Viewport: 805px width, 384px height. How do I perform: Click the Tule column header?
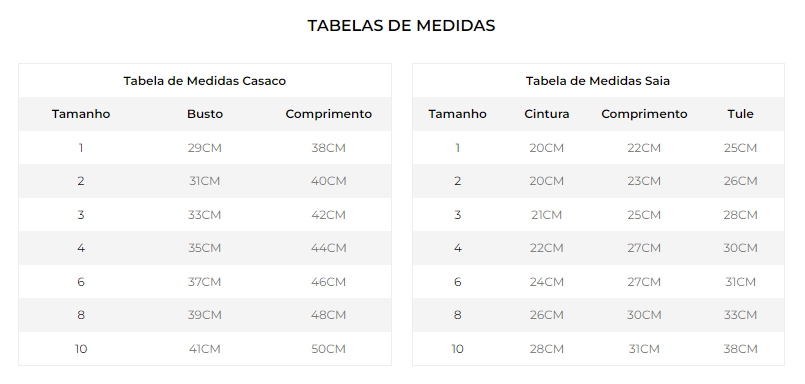(740, 114)
